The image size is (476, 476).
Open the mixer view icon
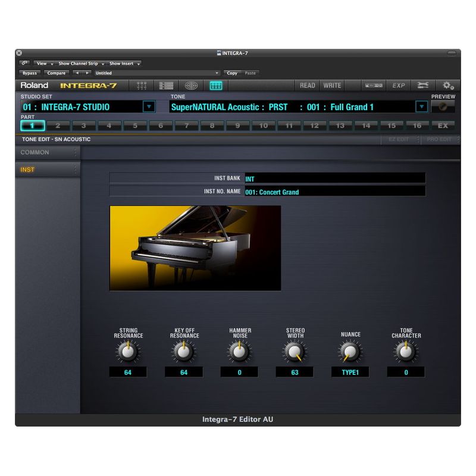142,86
